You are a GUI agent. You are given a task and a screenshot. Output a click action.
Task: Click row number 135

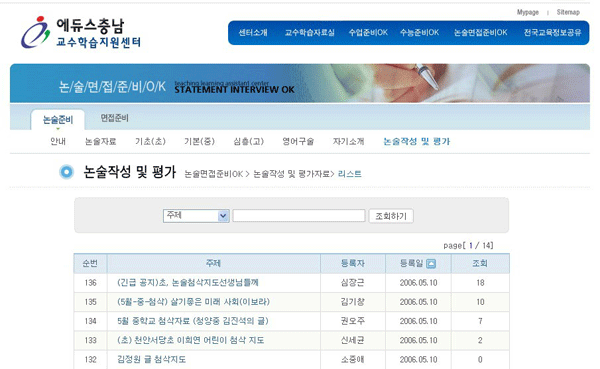click(90, 302)
